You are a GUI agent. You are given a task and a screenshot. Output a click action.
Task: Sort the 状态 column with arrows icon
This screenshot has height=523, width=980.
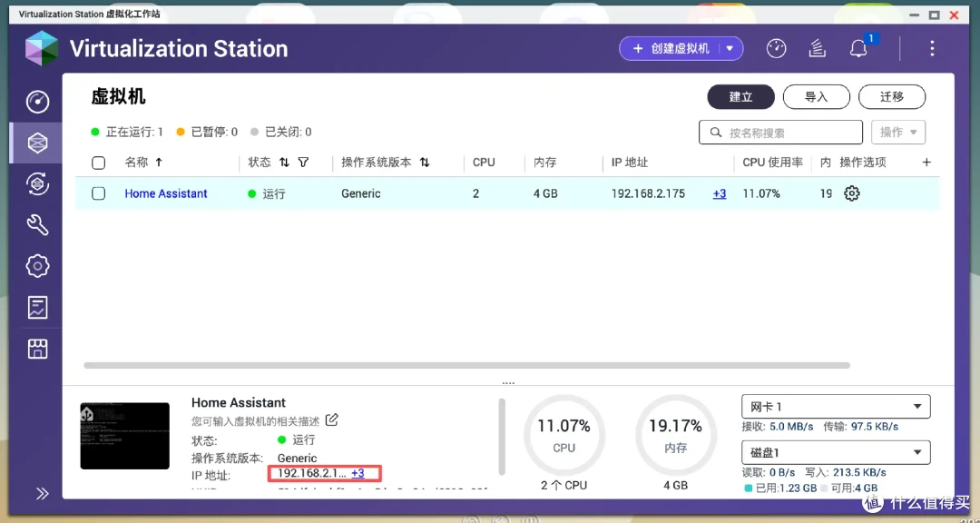point(284,163)
